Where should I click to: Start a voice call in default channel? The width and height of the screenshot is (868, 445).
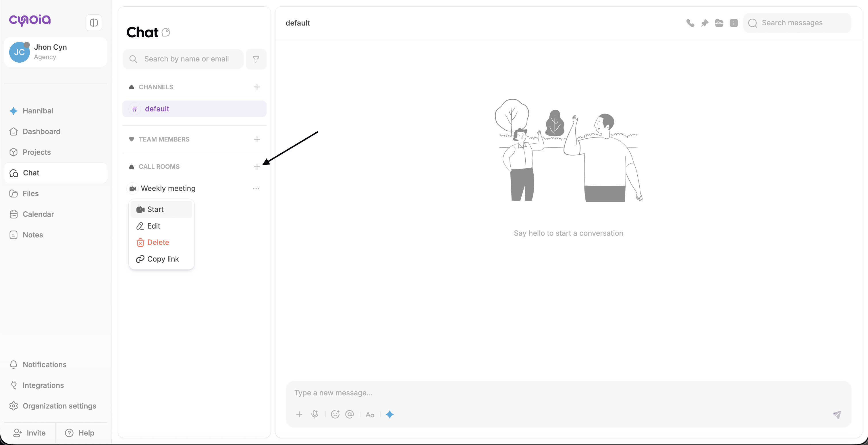click(690, 23)
